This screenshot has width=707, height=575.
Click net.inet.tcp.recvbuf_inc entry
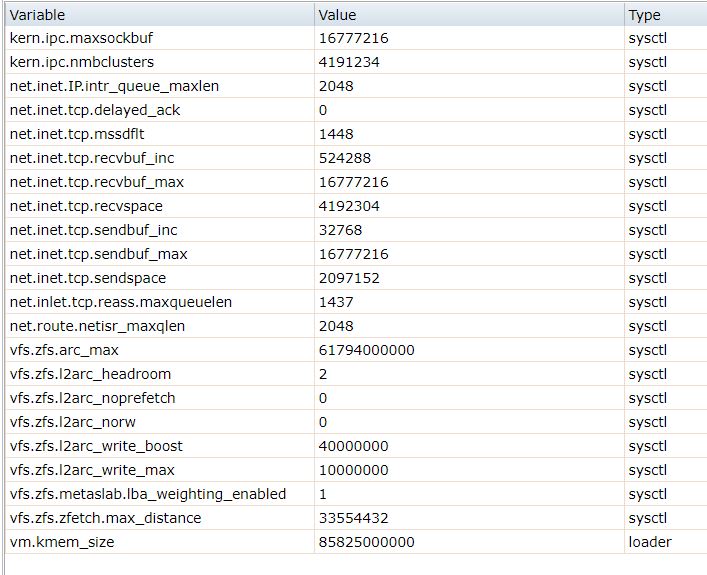[x=92, y=158]
